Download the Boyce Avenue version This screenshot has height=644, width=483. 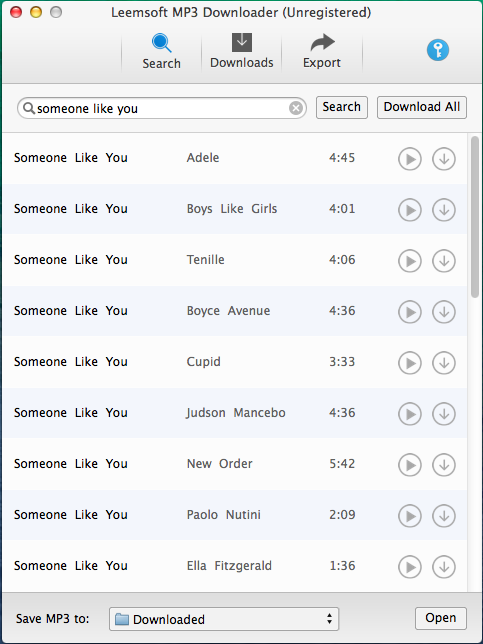[444, 312]
